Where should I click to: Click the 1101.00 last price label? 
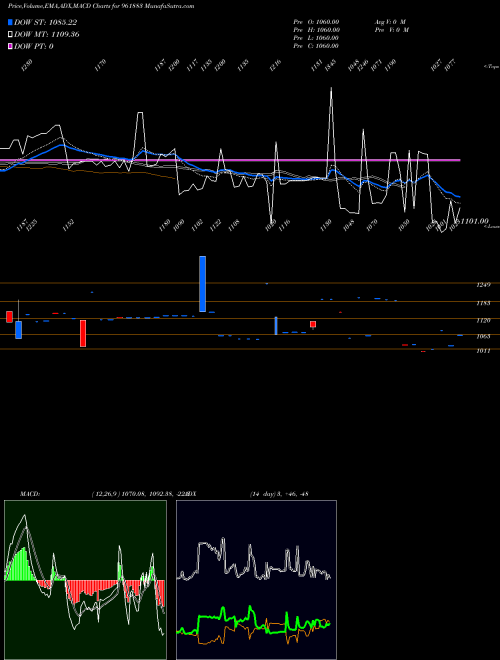point(474,221)
